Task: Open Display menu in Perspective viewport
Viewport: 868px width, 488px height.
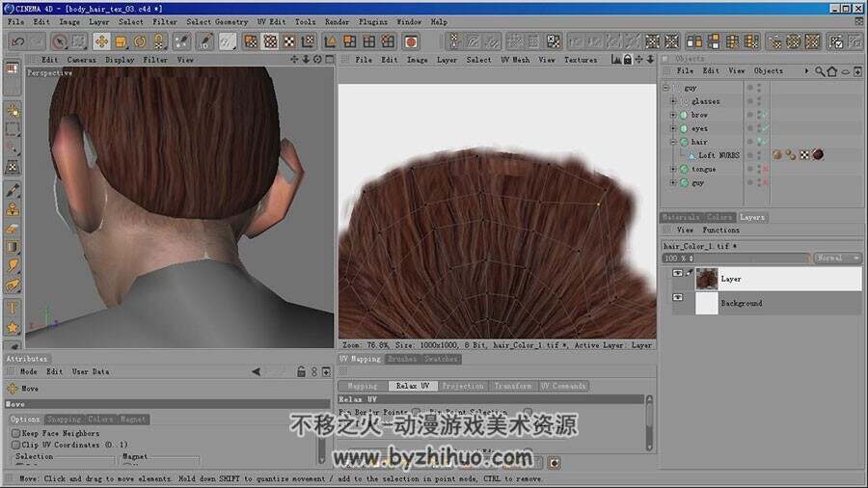Action: point(120,59)
